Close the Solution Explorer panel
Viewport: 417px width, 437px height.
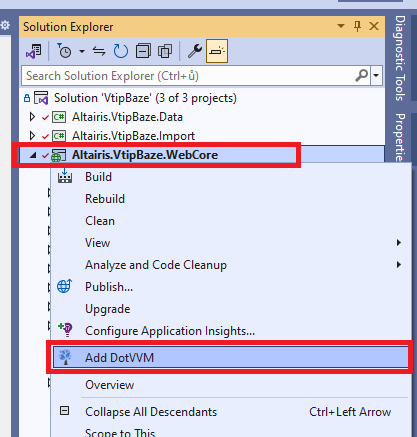374,26
